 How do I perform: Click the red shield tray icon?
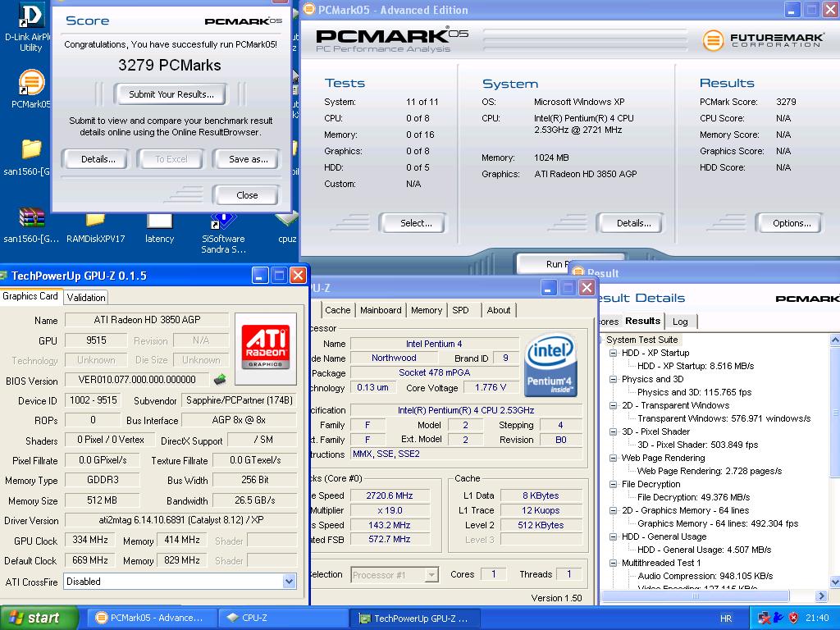coord(793,618)
